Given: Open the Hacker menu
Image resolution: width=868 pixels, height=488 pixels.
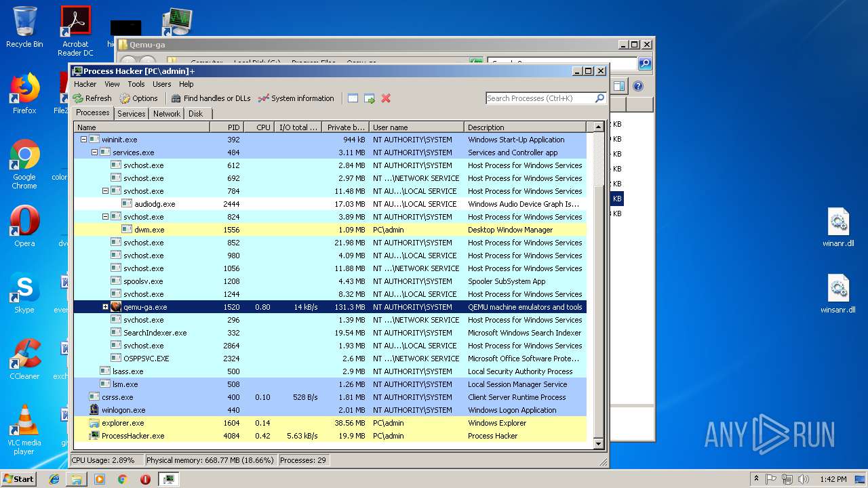Looking at the screenshot, I should point(85,84).
